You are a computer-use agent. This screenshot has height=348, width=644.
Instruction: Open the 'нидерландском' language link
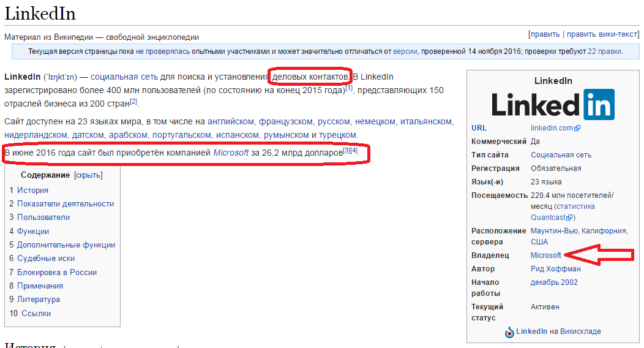(36, 135)
